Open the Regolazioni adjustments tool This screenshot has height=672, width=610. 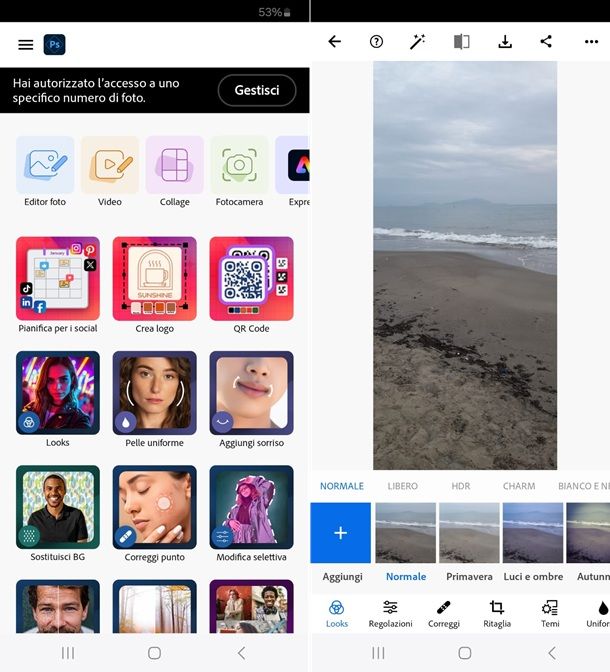390,613
